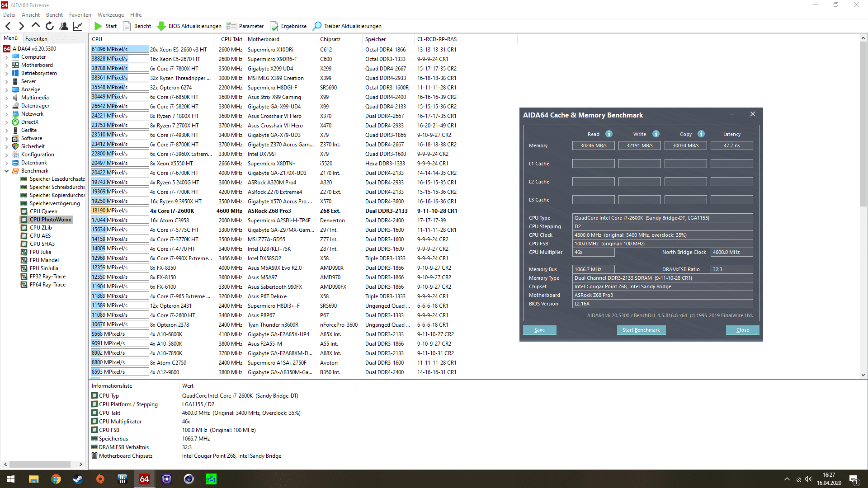Expand the Netzwerk tree node
Image resolution: width=868 pixels, height=488 pixels.
click(6, 114)
